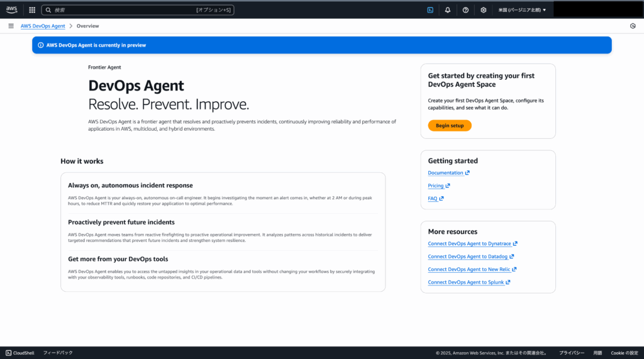Open the Documentation link
644x359 pixels.
pos(445,173)
